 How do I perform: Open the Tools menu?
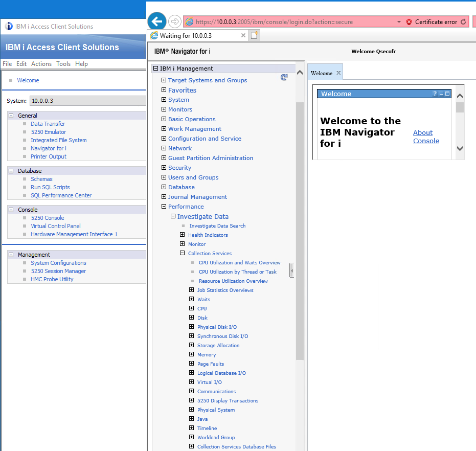coord(63,64)
